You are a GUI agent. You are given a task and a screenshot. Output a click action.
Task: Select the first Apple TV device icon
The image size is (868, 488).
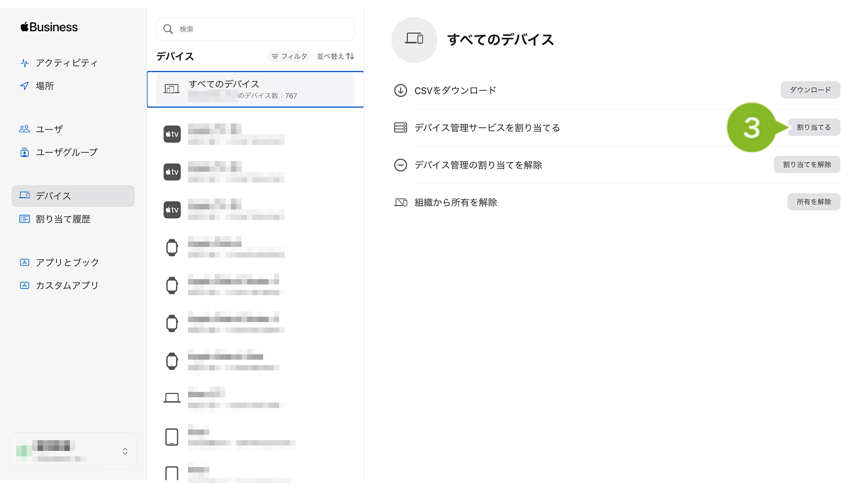pyautogui.click(x=172, y=134)
